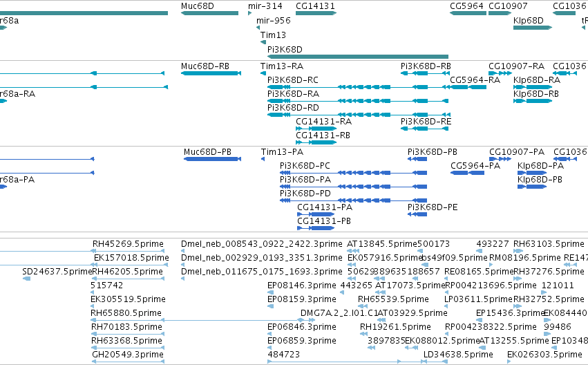Click the 'Dmel_neb_008543_0922_2422.3prime' label

pyautogui.click(x=262, y=244)
